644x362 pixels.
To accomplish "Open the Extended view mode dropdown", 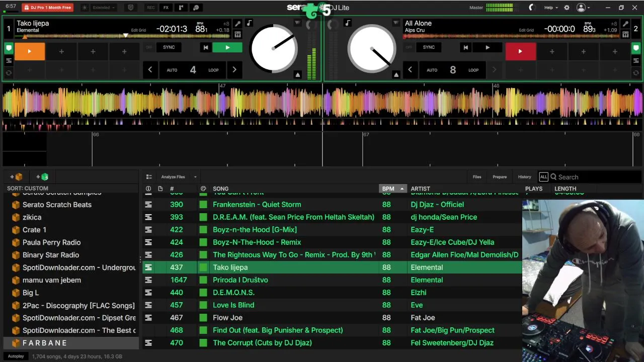I will (x=104, y=8).
